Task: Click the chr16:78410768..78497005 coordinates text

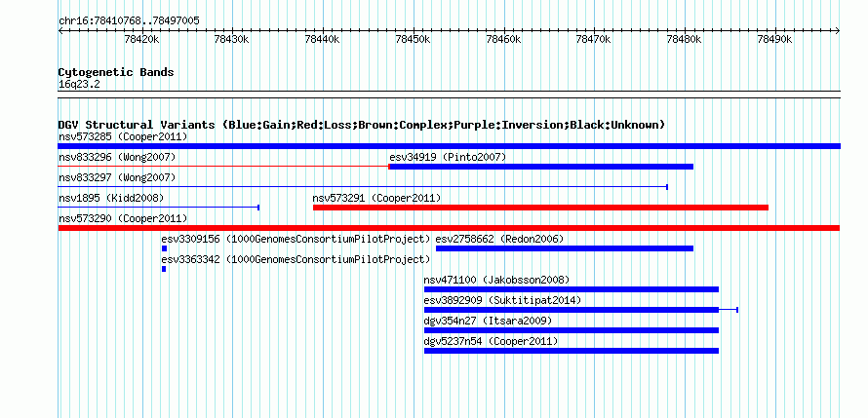Action: (129, 20)
